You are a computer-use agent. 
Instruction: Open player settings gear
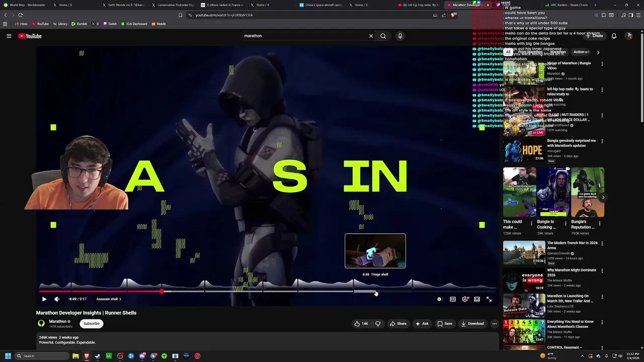[465, 299]
